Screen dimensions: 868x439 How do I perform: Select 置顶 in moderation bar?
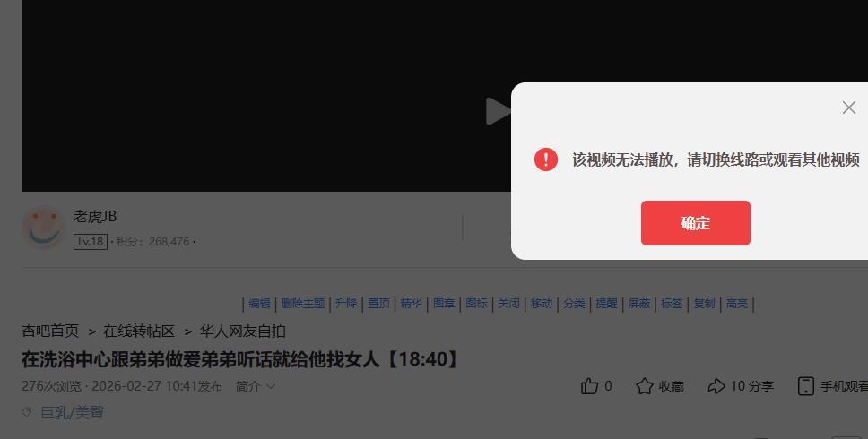[x=378, y=303]
